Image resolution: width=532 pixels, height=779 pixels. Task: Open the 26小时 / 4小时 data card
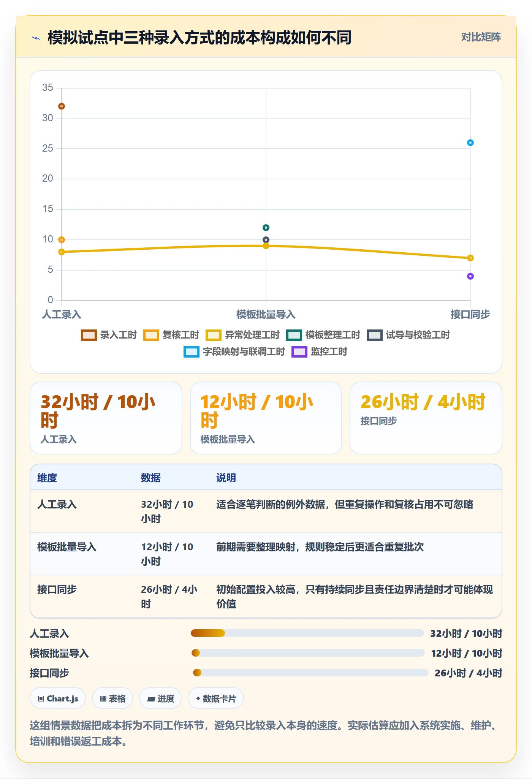coord(426,418)
